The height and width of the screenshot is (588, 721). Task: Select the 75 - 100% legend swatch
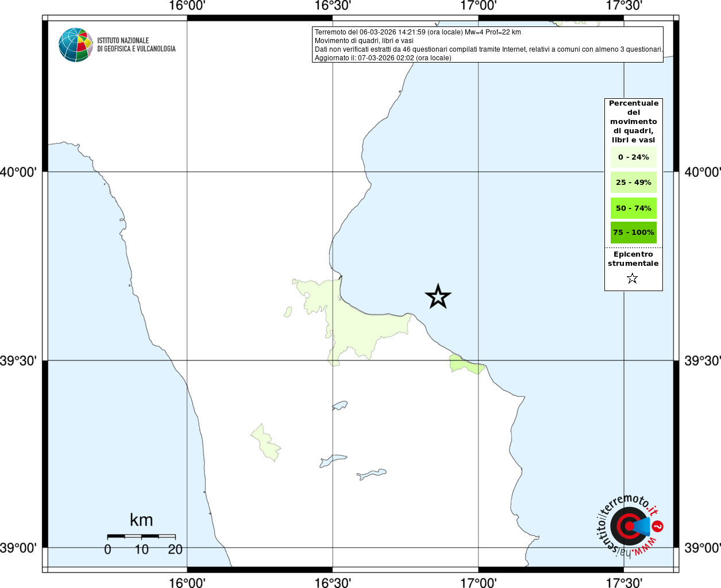pos(634,233)
